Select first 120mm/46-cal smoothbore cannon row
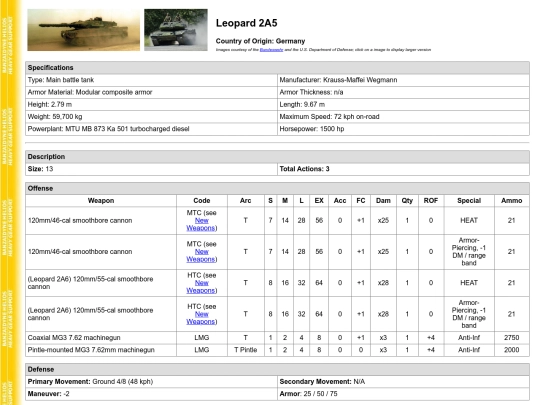This screenshot has width=540, height=405. (x=277, y=220)
